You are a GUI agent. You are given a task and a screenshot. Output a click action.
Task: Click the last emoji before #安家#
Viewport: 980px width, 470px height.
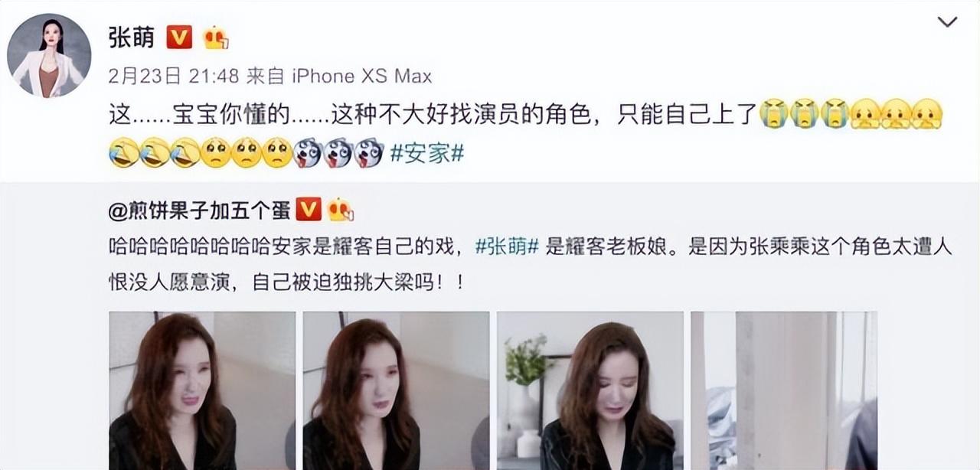tap(368, 153)
